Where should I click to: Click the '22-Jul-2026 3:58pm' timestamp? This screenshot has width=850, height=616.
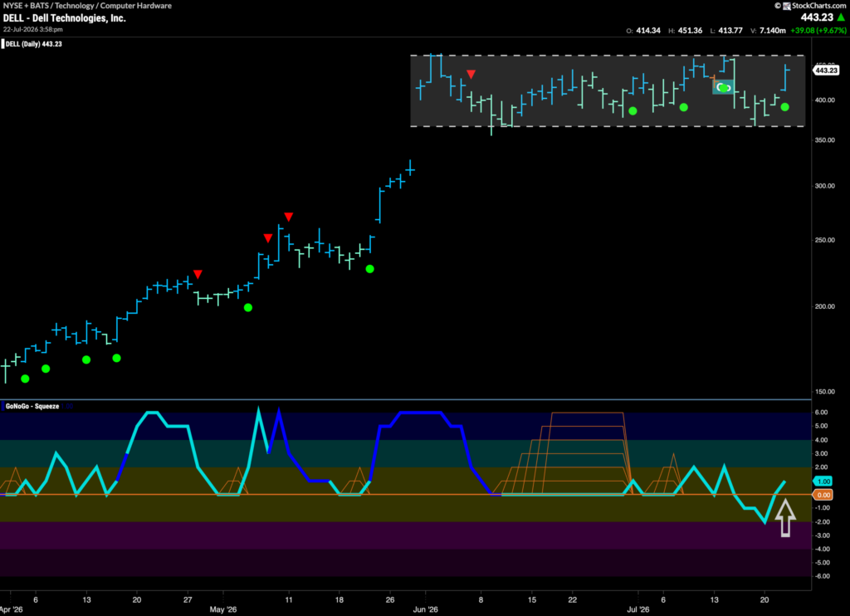33,29
